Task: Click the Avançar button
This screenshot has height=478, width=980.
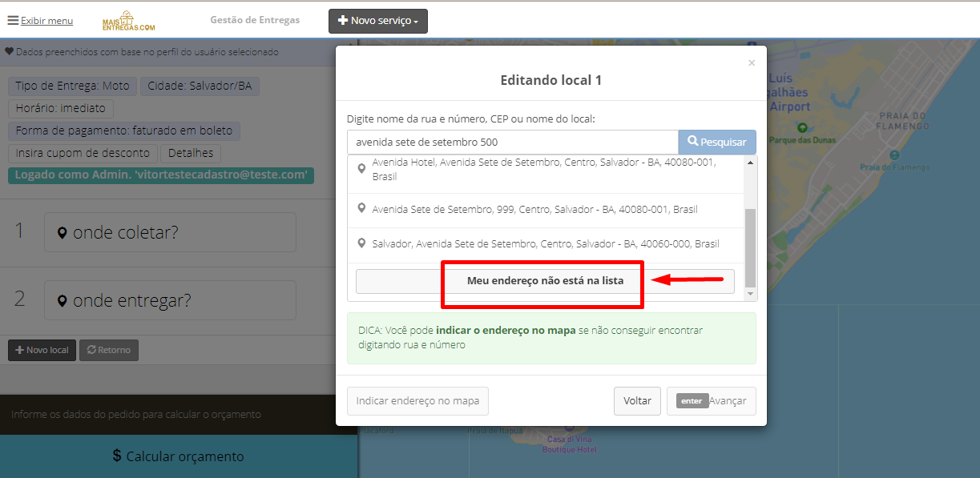Action: pos(712,400)
